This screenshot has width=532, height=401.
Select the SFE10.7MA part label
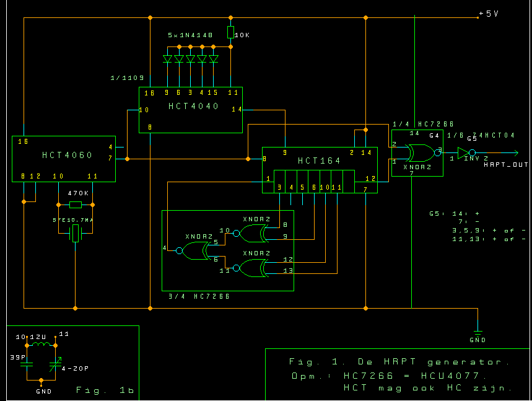[x=73, y=220]
